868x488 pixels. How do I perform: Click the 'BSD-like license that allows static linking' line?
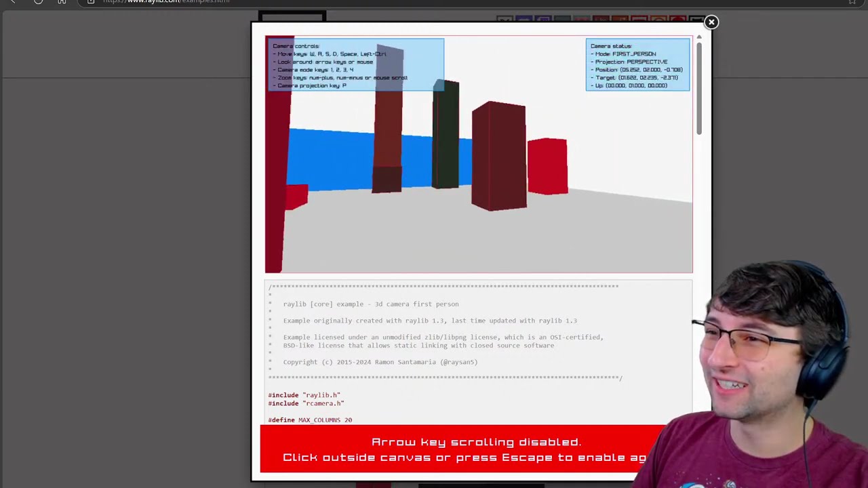418,346
